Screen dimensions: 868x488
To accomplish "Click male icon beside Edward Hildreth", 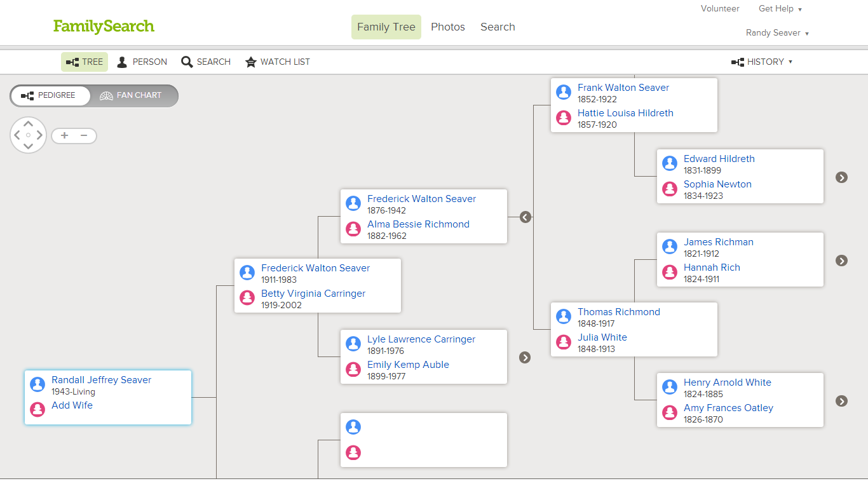I will click(x=670, y=163).
